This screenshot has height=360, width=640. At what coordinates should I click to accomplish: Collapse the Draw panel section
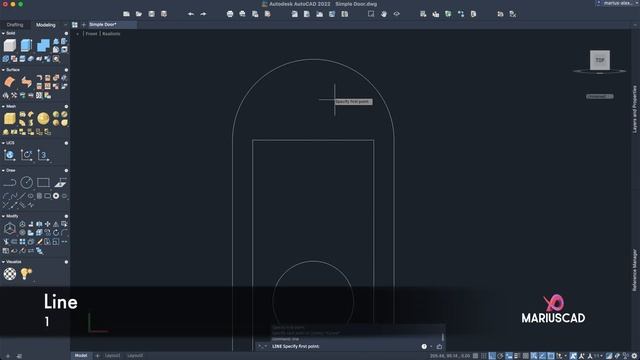[3, 170]
